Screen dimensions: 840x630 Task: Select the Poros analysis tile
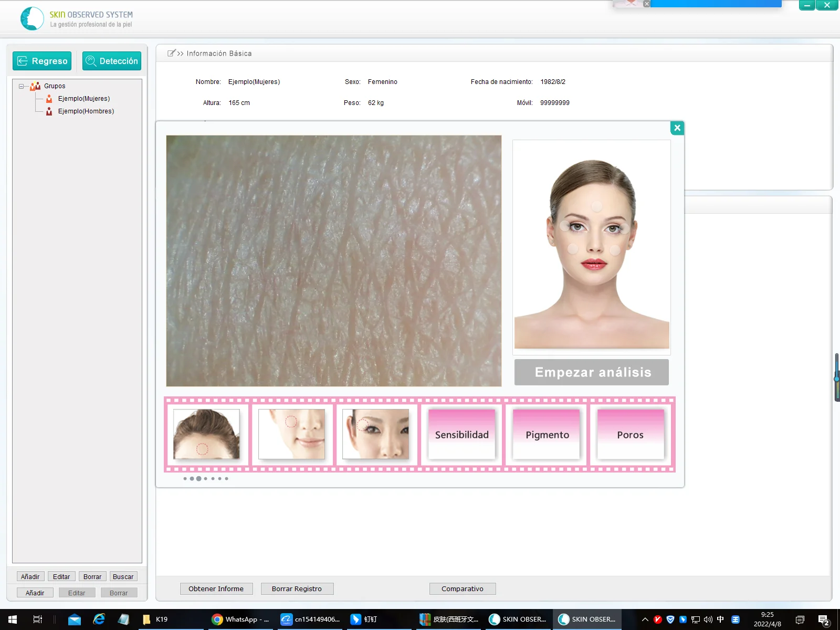click(630, 434)
